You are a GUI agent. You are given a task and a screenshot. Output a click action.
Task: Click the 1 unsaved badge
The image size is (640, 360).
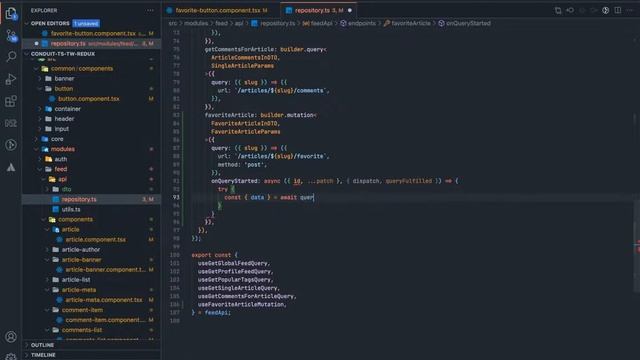coord(86,23)
